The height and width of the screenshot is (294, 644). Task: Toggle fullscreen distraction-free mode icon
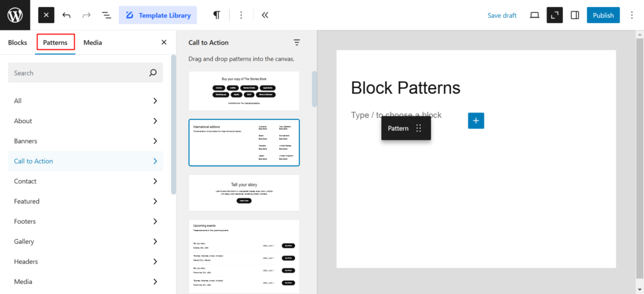(x=555, y=15)
